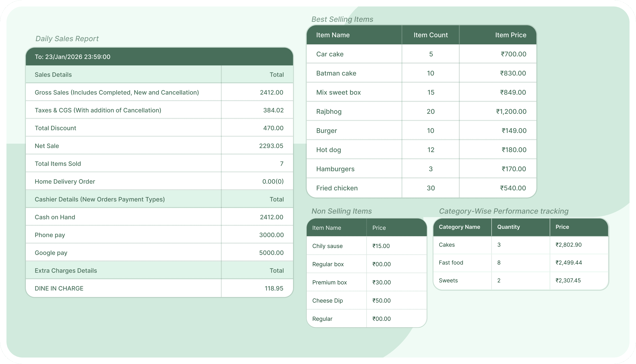Image resolution: width=636 pixels, height=364 pixels.
Task: Select the Rajbhog item row
Action: coord(329,112)
